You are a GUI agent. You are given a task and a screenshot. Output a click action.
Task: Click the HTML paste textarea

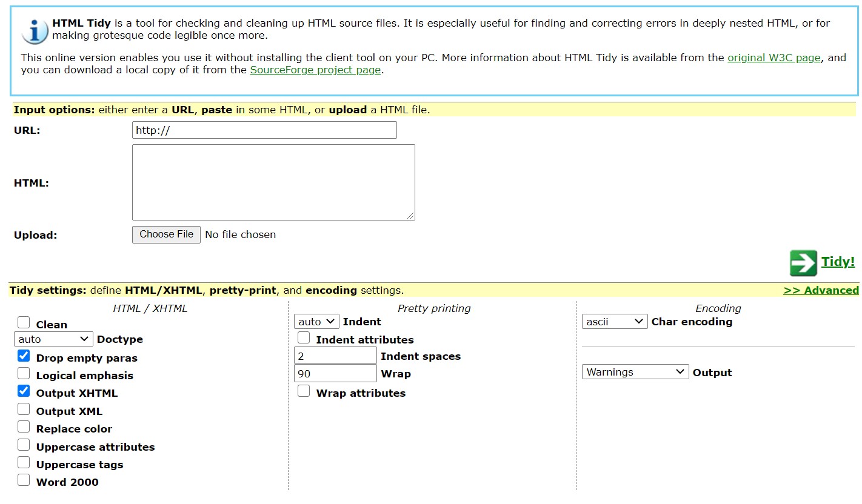pyautogui.click(x=273, y=182)
